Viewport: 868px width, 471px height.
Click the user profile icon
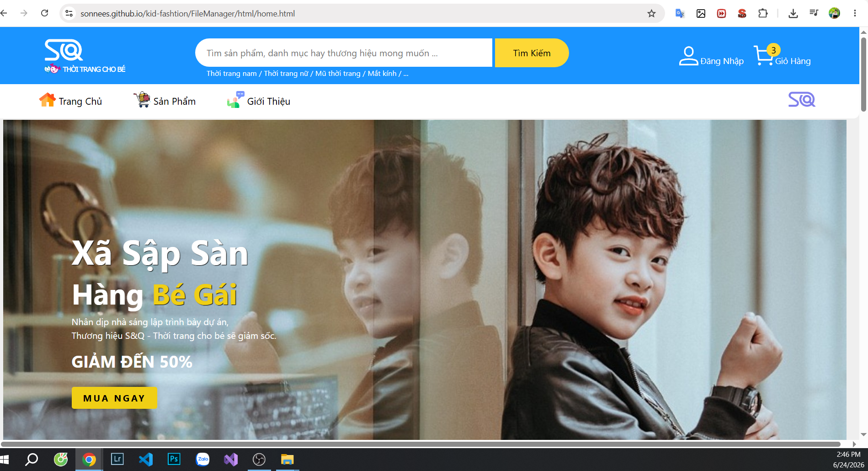point(688,56)
